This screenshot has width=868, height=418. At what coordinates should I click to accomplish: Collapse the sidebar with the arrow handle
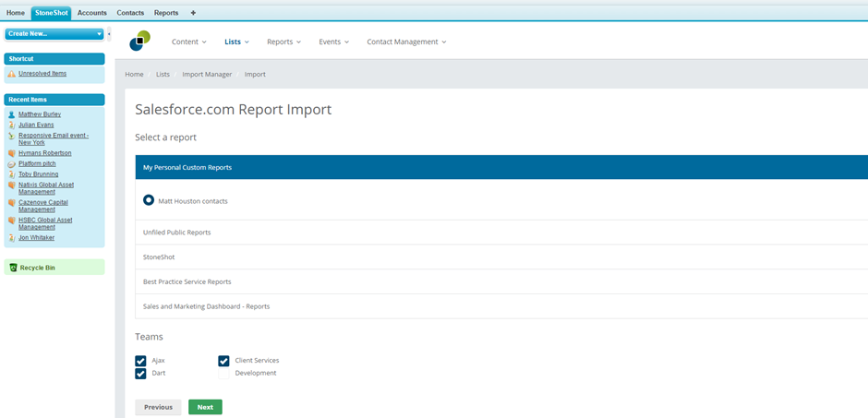click(x=109, y=34)
